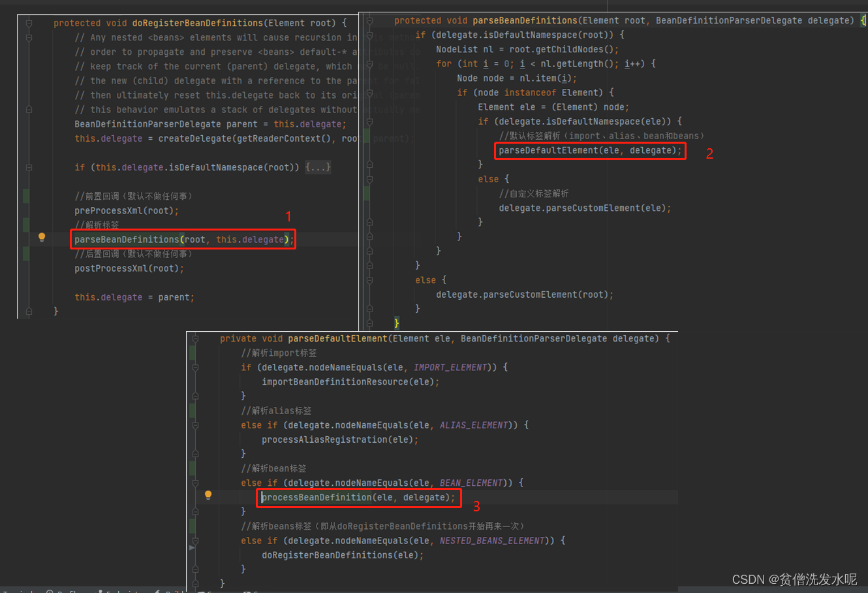Click 'NodeList nl = root.getChildNodes();' line
The image size is (868, 593).
pos(527,50)
